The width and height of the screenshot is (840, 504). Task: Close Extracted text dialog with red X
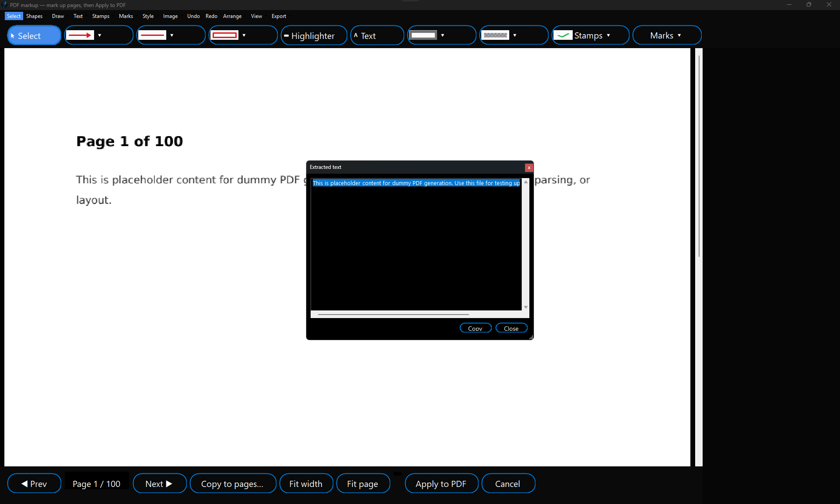click(529, 168)
